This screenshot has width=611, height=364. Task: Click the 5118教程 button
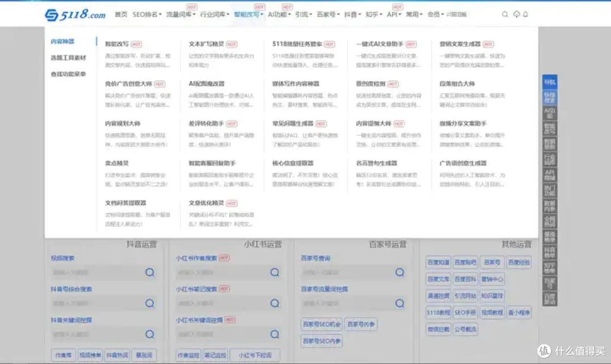coord(438,312)
